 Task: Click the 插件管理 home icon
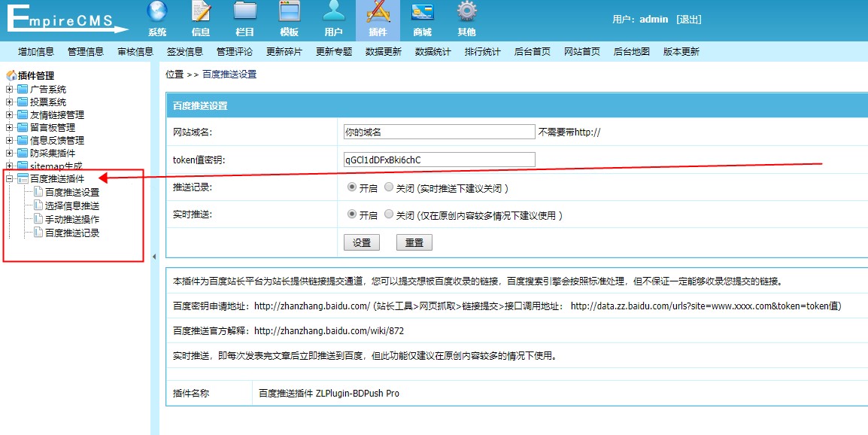tap(11, 76)
